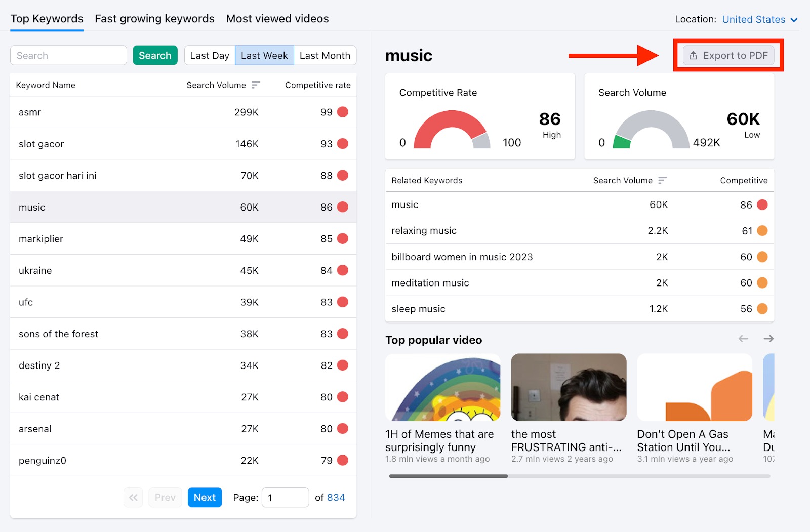The width and height of the screenshot is (810, 532).
Task: Click the 834 total pages link
Action: point(337,497)
